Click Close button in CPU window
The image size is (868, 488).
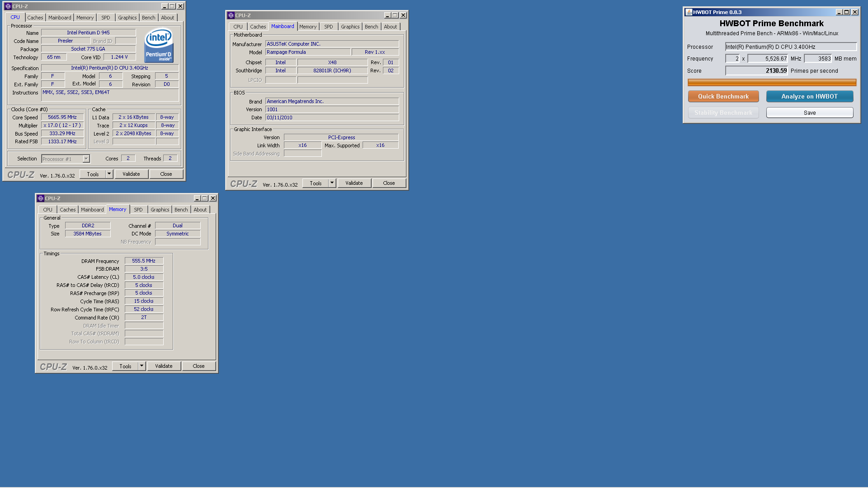pyautogui.click(x=166, y=174)
